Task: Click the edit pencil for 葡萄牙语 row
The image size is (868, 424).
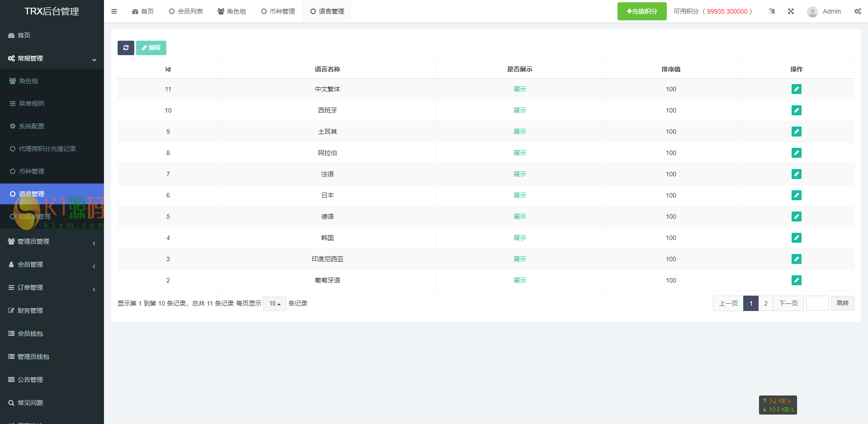Action: pyautogui.click(x=796, y=281)
